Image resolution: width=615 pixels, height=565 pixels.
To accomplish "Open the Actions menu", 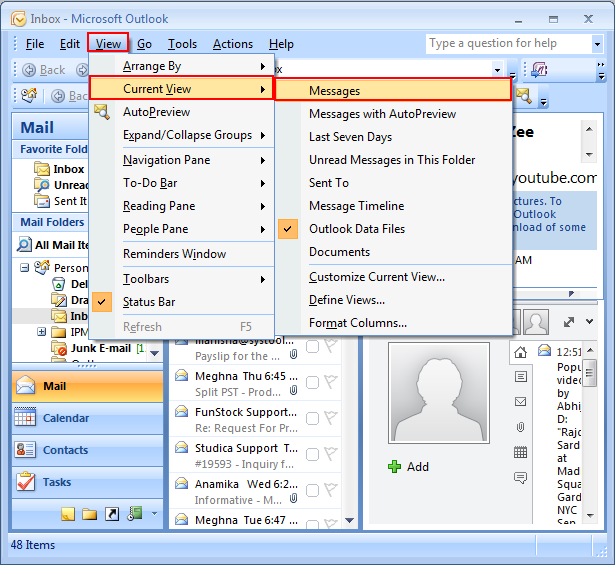I will pos(233,44).
